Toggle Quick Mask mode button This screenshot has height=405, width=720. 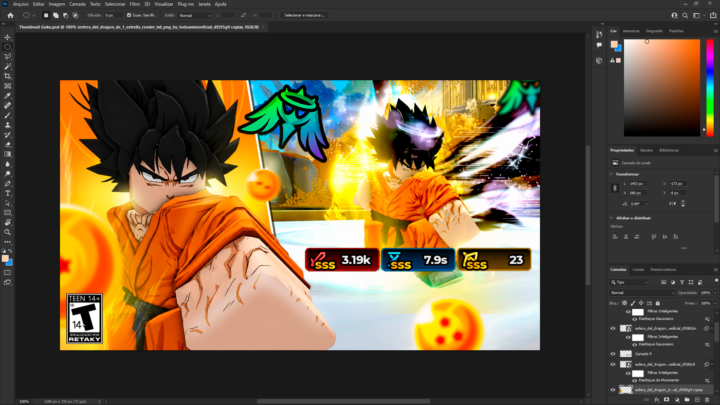click(7, 273)
